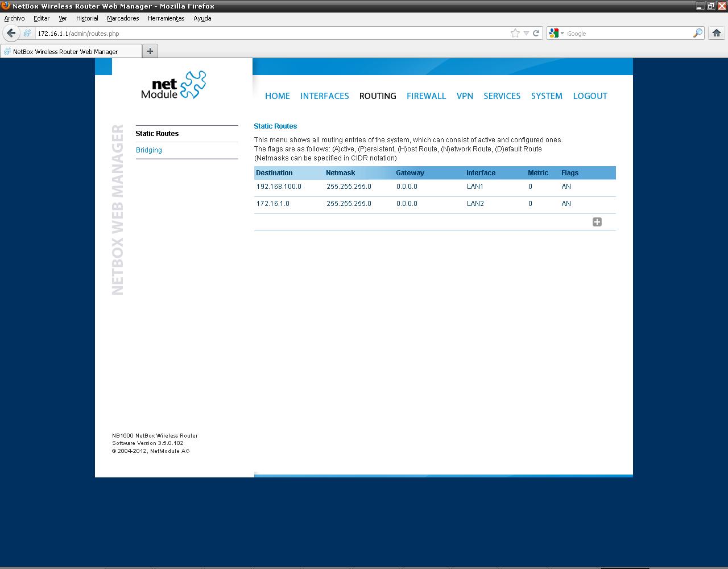Click the home icon in the Firefox toolbar

[716, 33]
